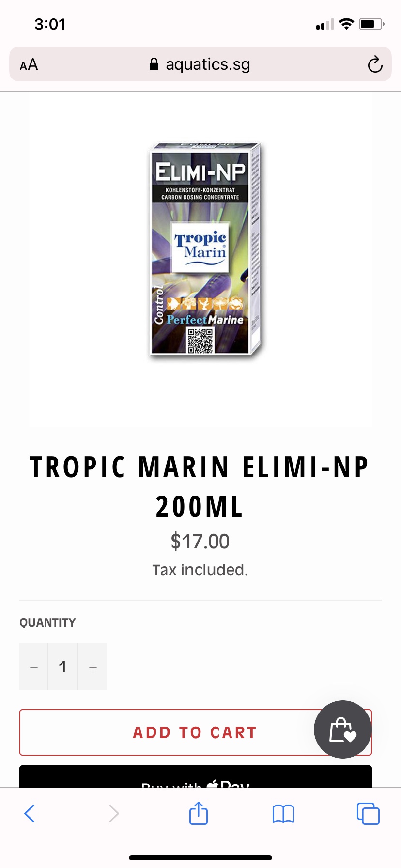
Task: Show open tabs with the tabs icon
Action: pyautogui.click(x=368, y=813)
